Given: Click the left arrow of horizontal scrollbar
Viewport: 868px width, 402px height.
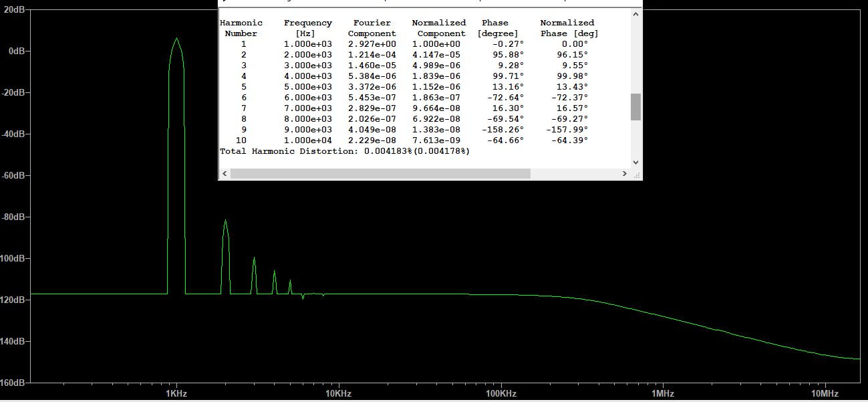Looking at the screenshot, I should [225, 173].
